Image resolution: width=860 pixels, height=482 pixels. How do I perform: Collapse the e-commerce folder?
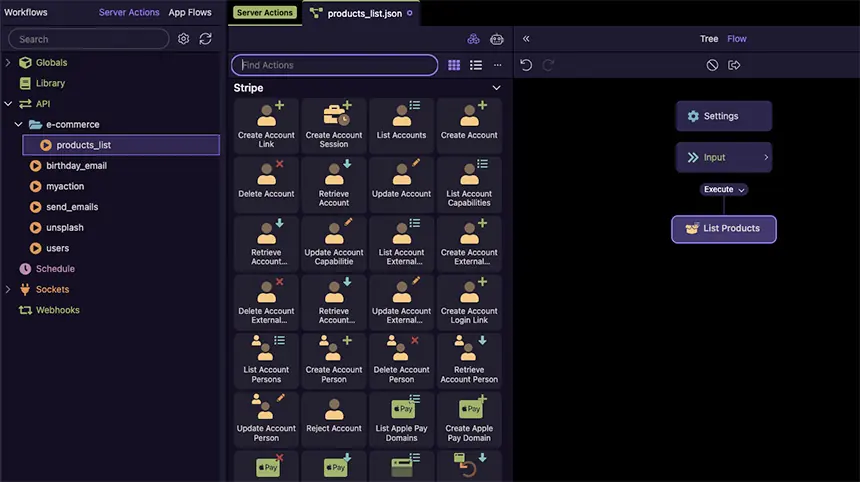point(19,124)
